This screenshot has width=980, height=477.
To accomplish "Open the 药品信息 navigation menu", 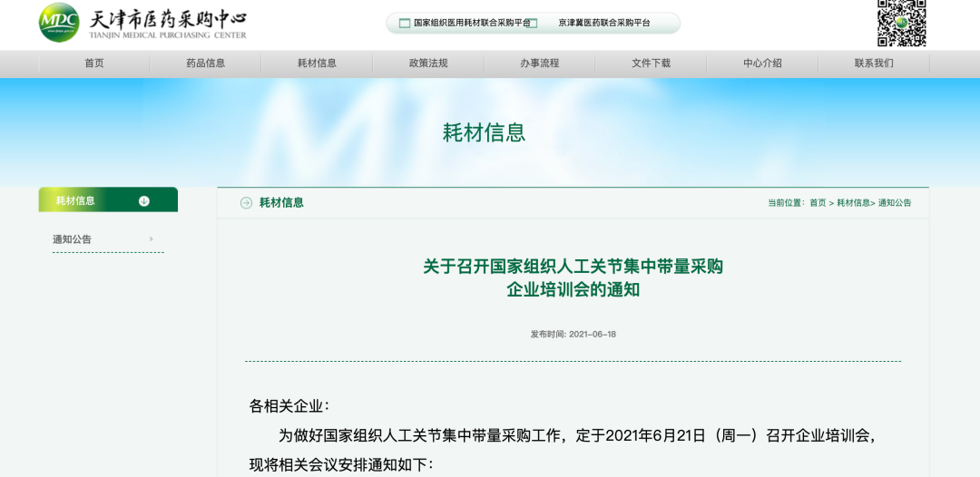I will [x=205, y=63].
